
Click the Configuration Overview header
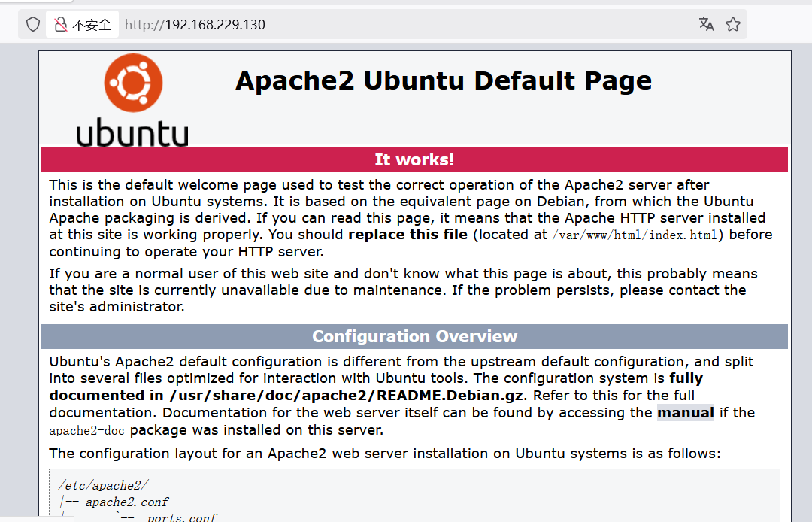(x=414, y=337)
